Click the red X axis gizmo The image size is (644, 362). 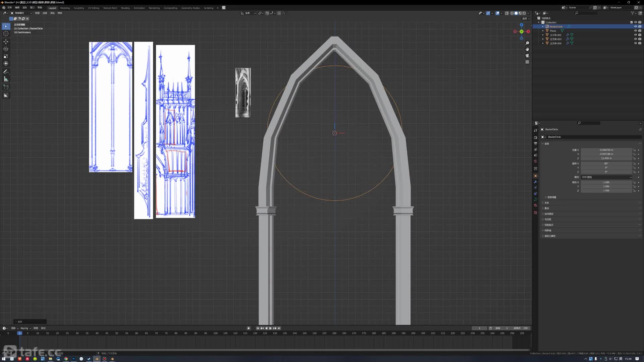[x=528, y=32]
